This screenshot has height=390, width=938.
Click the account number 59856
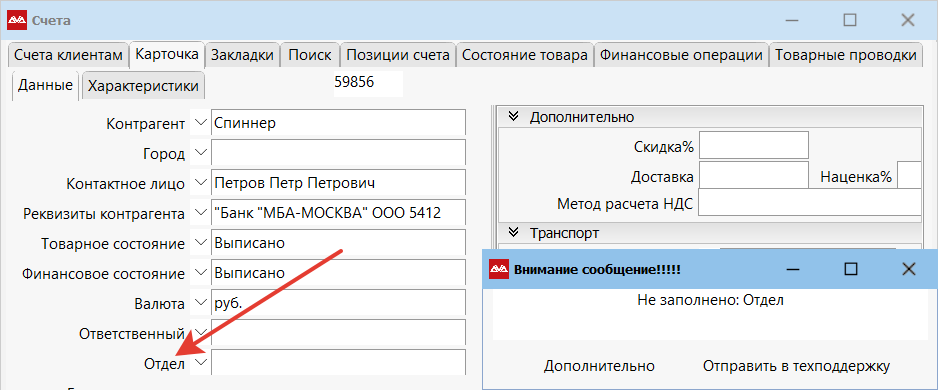tap(354, 82)
